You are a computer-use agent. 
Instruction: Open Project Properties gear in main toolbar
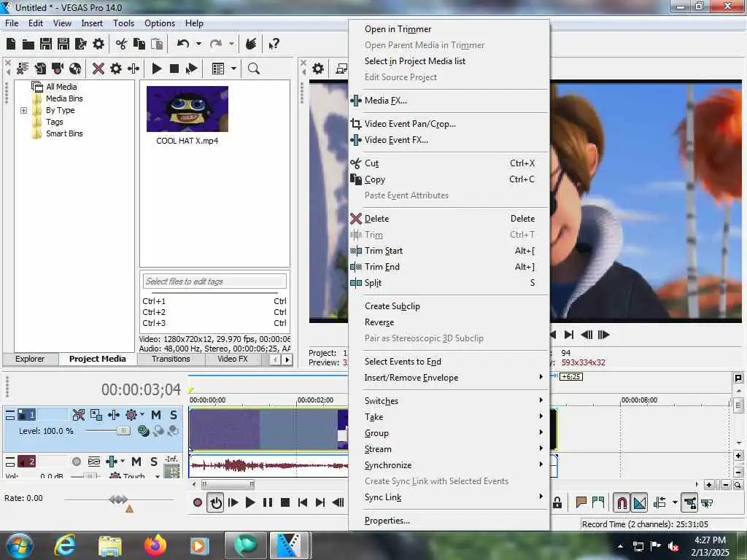98,44
